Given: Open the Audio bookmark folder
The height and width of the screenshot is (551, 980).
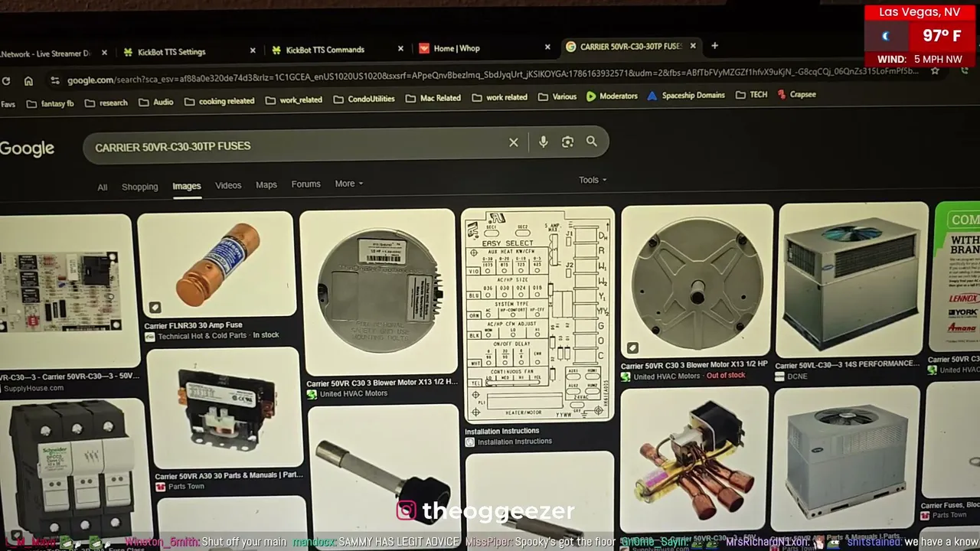Looking at the screenshot, I should click(155, 102).
